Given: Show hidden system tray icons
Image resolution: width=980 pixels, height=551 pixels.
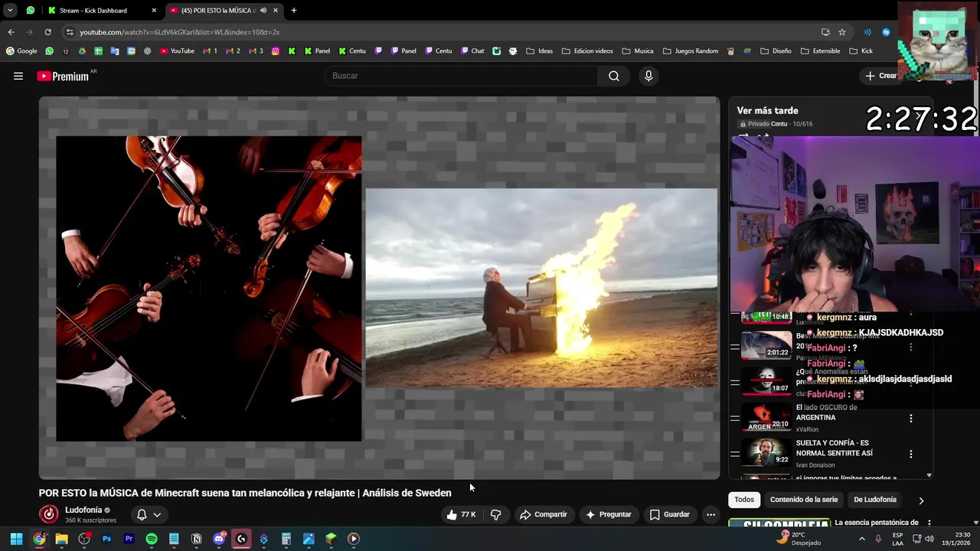Looking at the screenshot, I should click(x=862, y=539).
